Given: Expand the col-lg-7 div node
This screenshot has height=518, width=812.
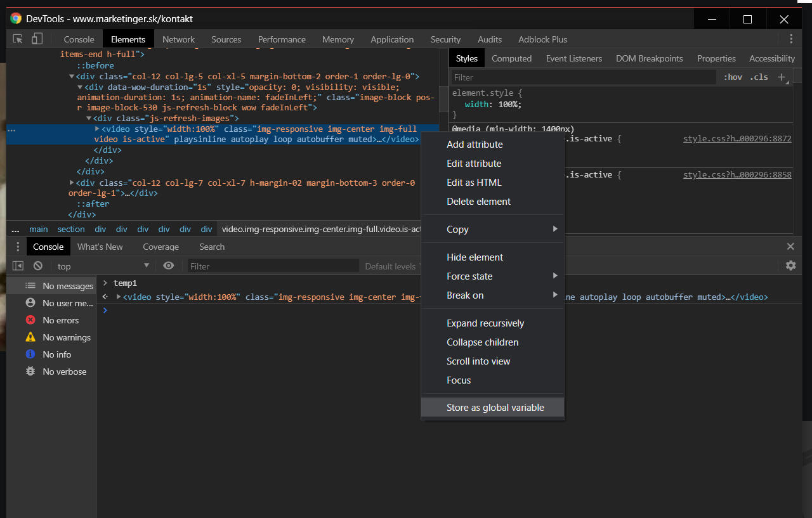Looking at the screenshot, I should (72, 183).
